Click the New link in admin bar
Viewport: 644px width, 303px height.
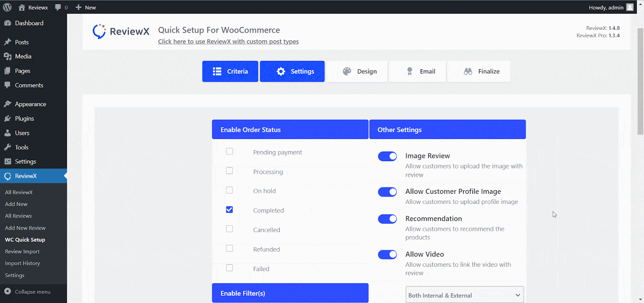pyautogui.click(x=86, y=7)
